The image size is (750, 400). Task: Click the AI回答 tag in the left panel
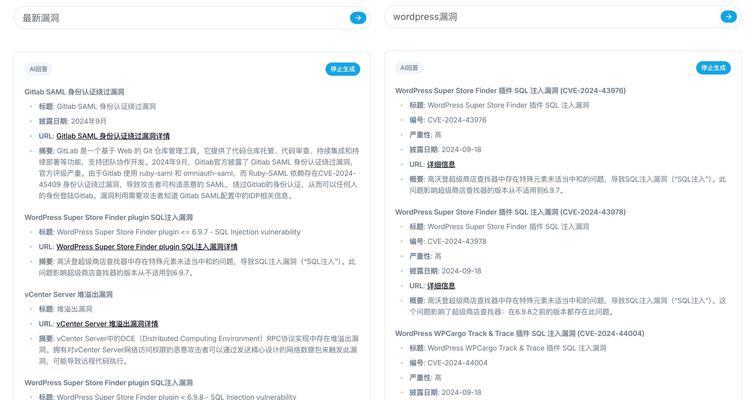click(38, 69)
